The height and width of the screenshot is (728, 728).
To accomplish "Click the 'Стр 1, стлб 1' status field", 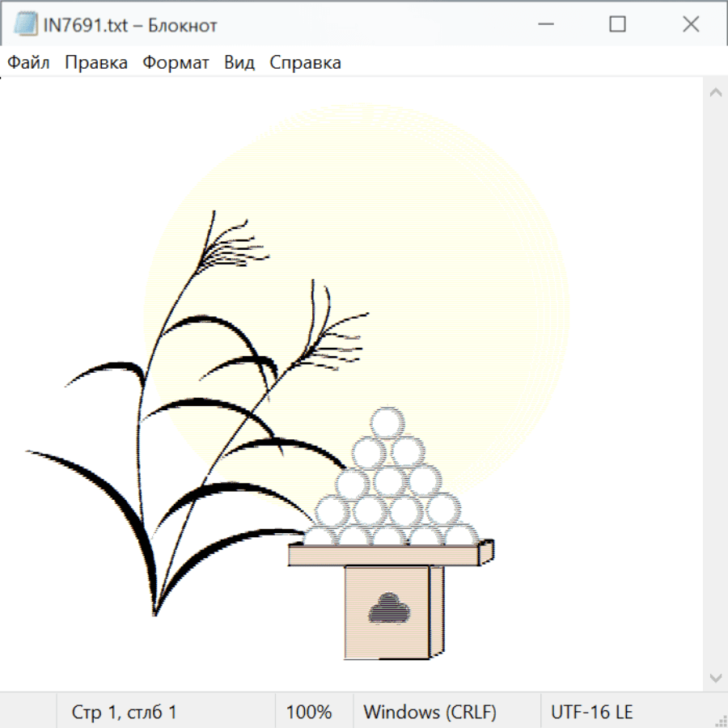I will point(125,713).
